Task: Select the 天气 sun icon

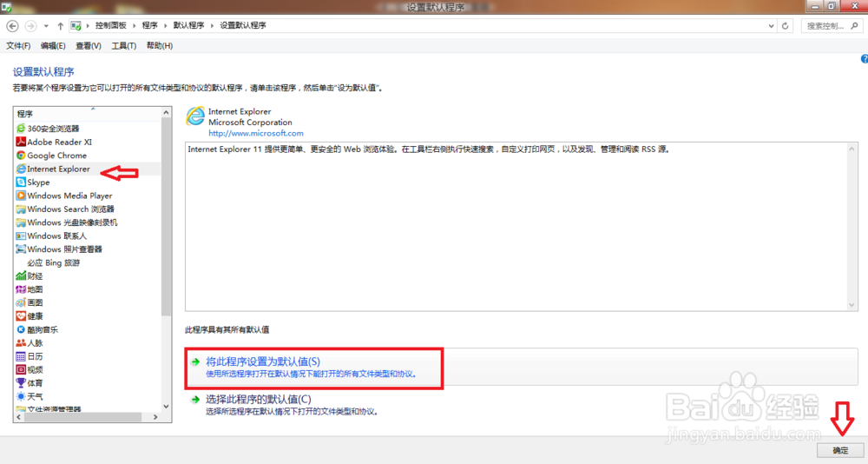Action: point(21,396)
